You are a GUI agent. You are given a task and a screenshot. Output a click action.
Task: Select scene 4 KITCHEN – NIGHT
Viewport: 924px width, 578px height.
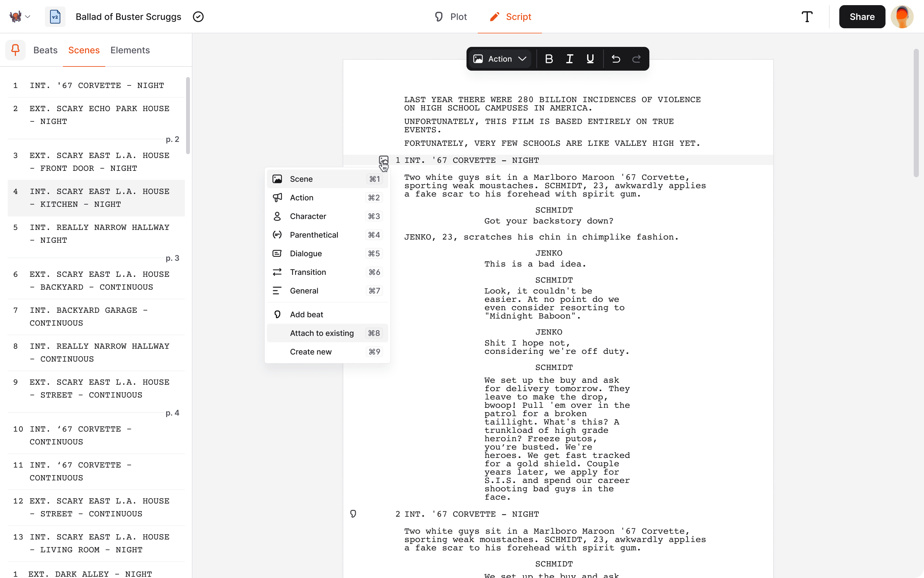[96, 198]
